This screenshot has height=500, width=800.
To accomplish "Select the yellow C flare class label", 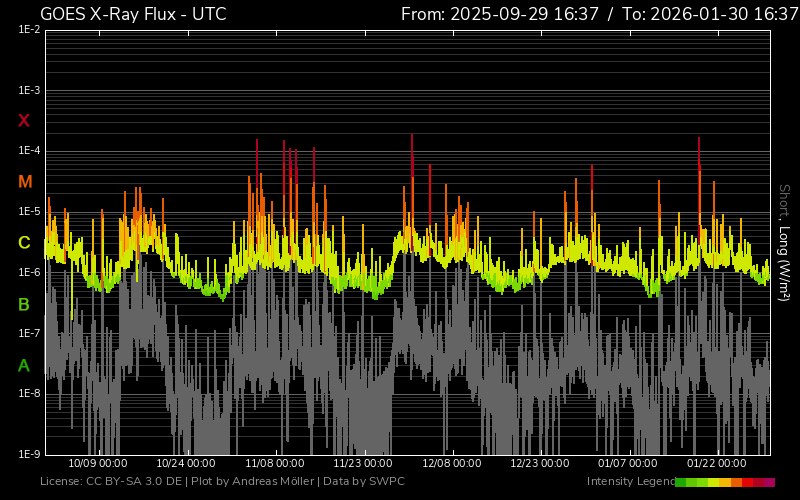I will (24, 243).
